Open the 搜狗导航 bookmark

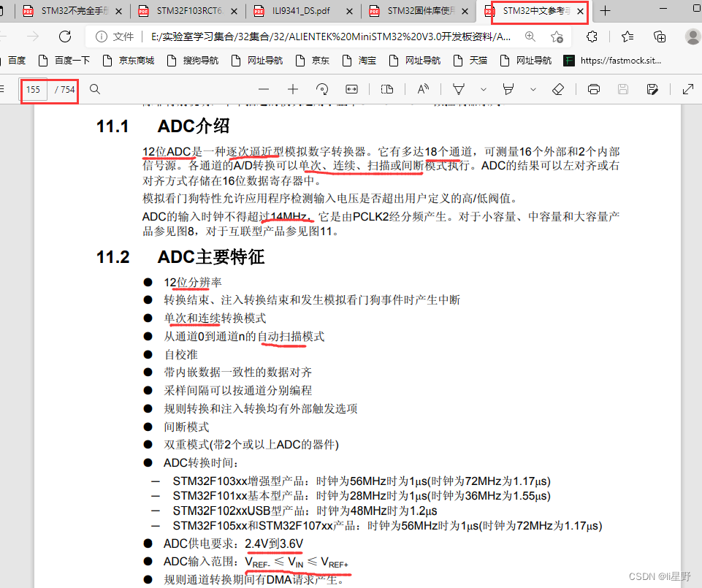[x=193, y=61]
